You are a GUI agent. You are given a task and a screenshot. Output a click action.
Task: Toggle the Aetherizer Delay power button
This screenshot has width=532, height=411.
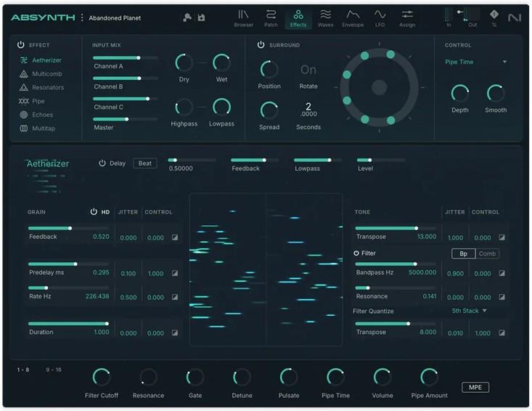pyautogui.click(x=102, y=163)
